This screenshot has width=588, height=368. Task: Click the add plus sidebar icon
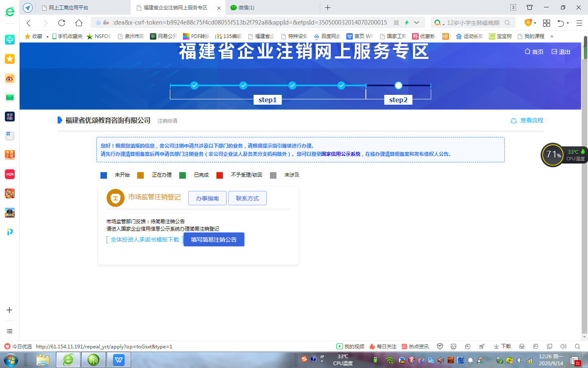tap(9, 310)
